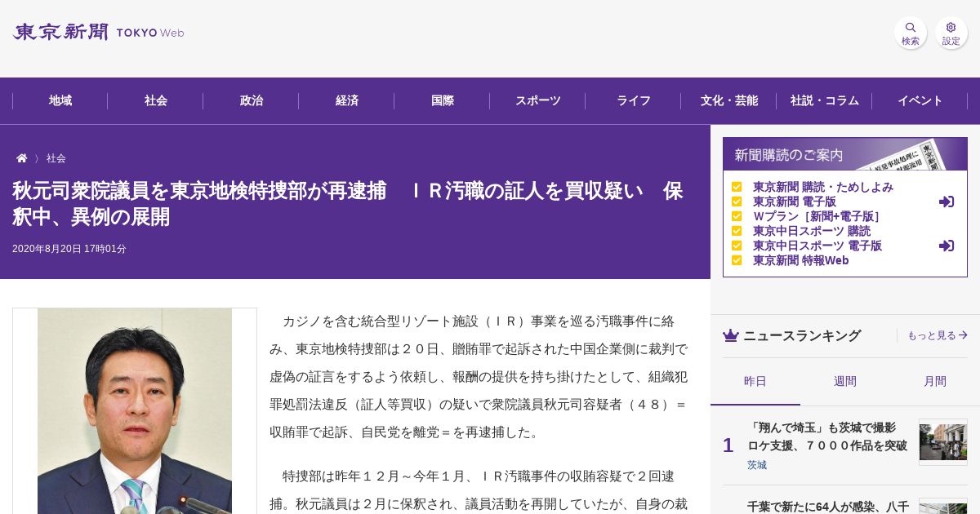Open the イベント menu

click(920, 101)
